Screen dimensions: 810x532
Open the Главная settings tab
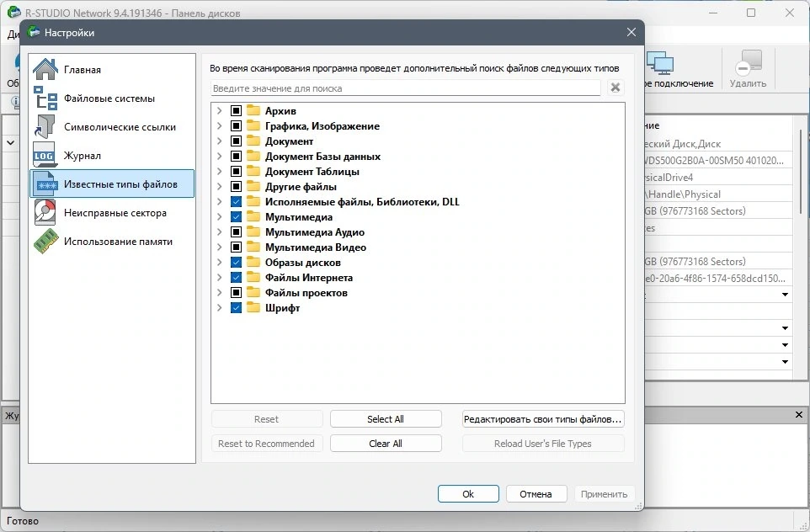pyautogui.click(x=112, y=69)
